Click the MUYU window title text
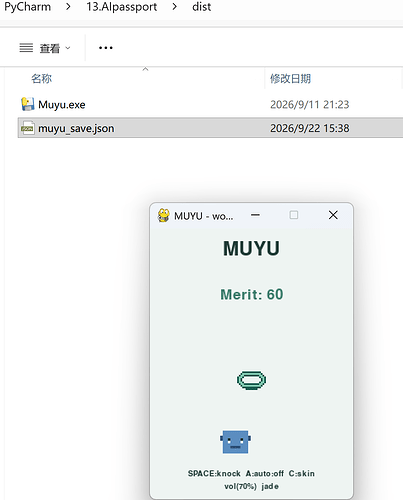 coord(204,216)
